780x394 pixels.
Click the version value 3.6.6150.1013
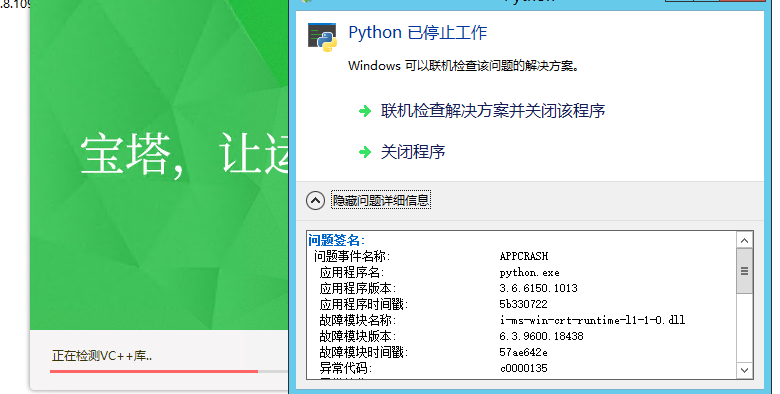(538, 288)
